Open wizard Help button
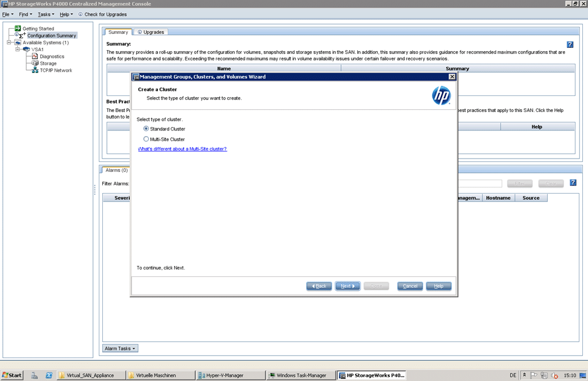Viewport: 588px width, 381px height. [438, 286]
